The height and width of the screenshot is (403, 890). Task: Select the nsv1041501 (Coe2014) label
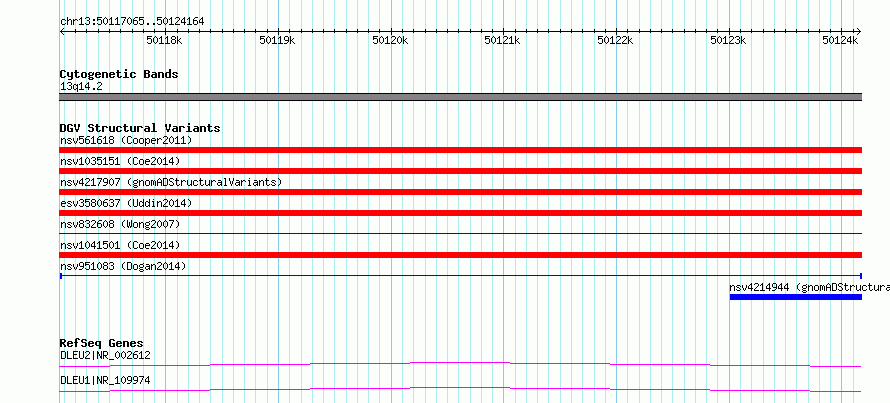(120, 245)
